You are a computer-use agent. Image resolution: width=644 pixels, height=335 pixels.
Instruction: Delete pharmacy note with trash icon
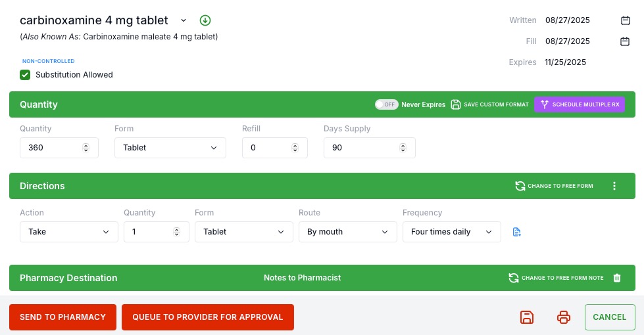tap(617, 278)
